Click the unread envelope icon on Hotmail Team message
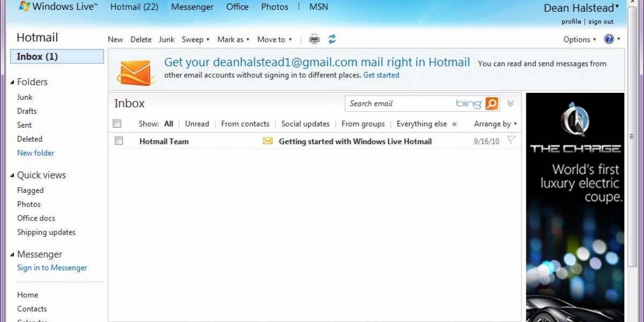Screen dimensions: 644x322 pos(268,141)
